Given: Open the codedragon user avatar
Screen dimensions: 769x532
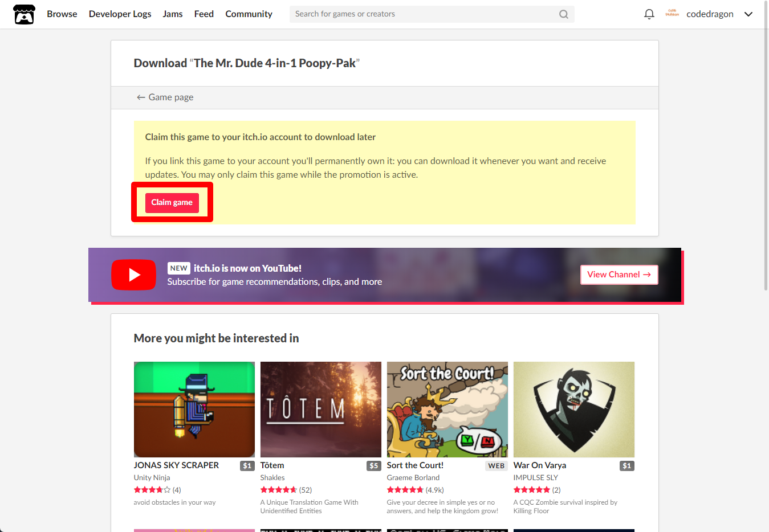Looking at the screenshot, I should pos(672,14).
